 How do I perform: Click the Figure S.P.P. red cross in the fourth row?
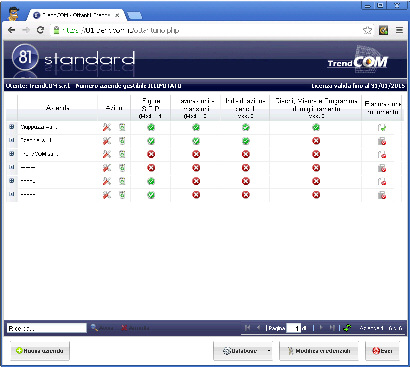151,168
